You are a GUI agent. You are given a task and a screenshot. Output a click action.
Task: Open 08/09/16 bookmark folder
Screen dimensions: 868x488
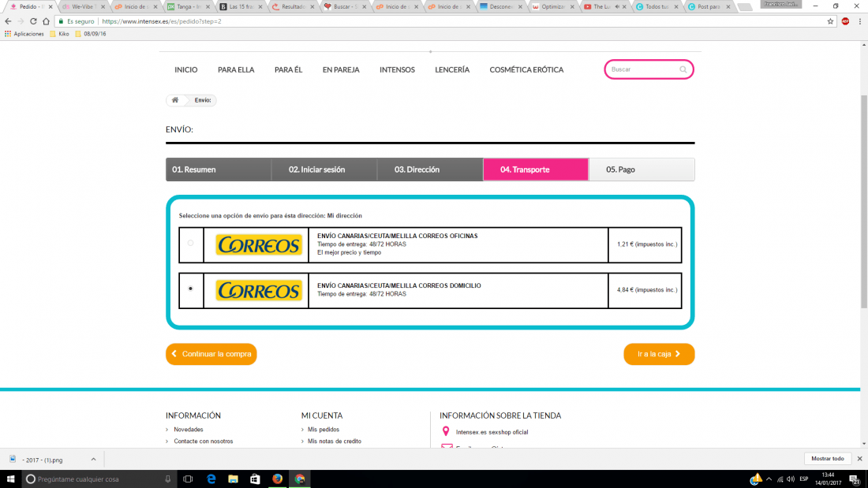tap(90, 34)
